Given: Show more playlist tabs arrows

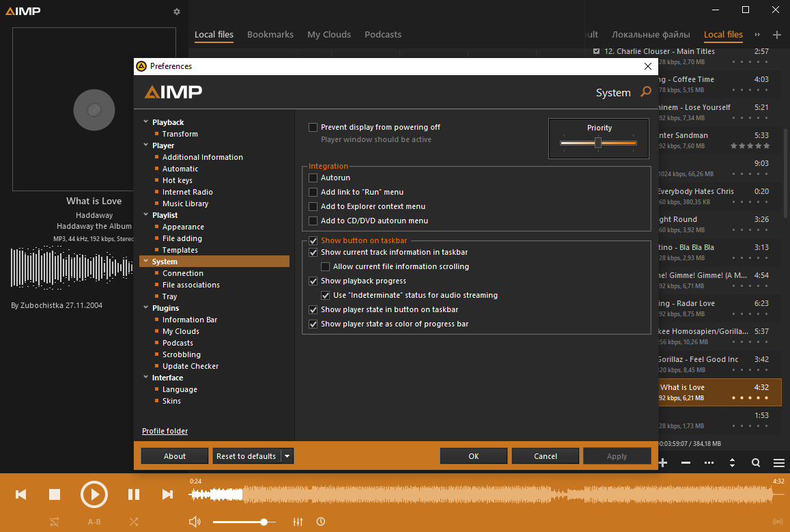Looking at the screenshot, I should pyautogui.click(x=757, y=35).
